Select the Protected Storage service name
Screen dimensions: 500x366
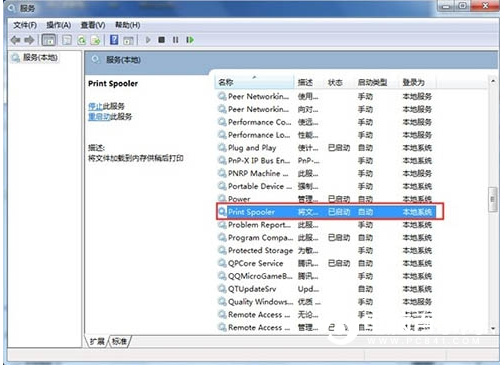[260, 250]
